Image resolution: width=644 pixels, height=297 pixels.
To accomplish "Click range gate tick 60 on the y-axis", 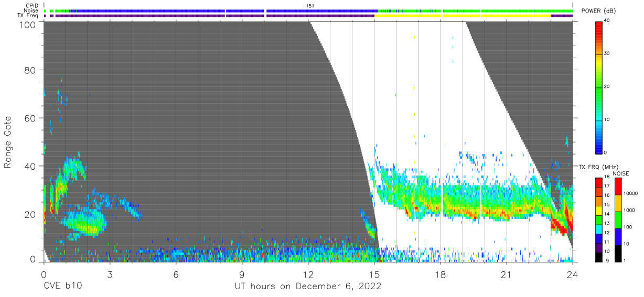I will coord(30,118).
